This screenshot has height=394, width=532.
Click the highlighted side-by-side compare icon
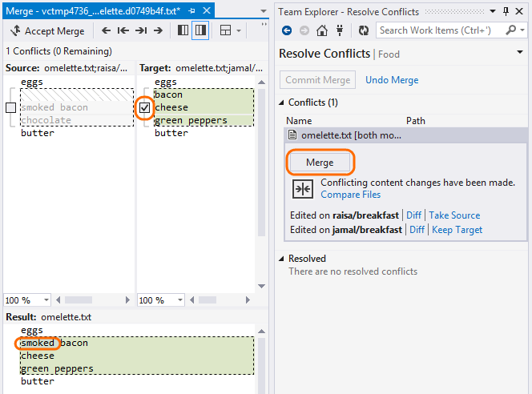[200, 30]
